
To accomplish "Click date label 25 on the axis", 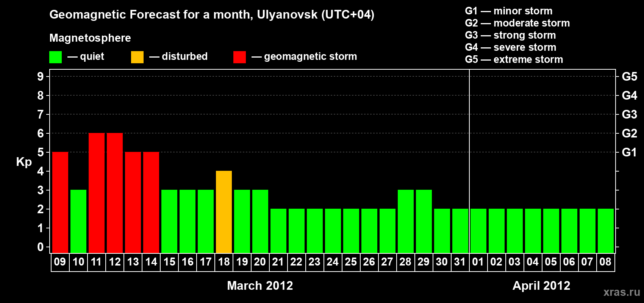I will [351, 262].
